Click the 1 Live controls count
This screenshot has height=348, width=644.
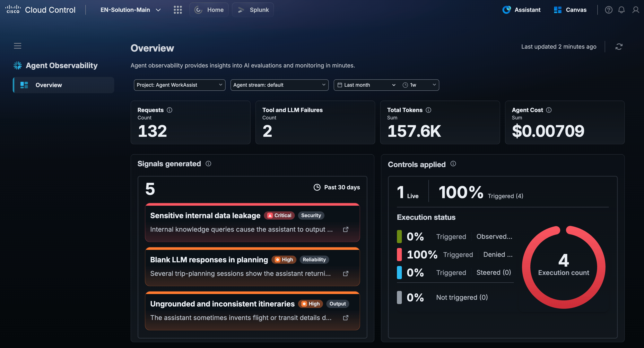click(x=408, y=192)
